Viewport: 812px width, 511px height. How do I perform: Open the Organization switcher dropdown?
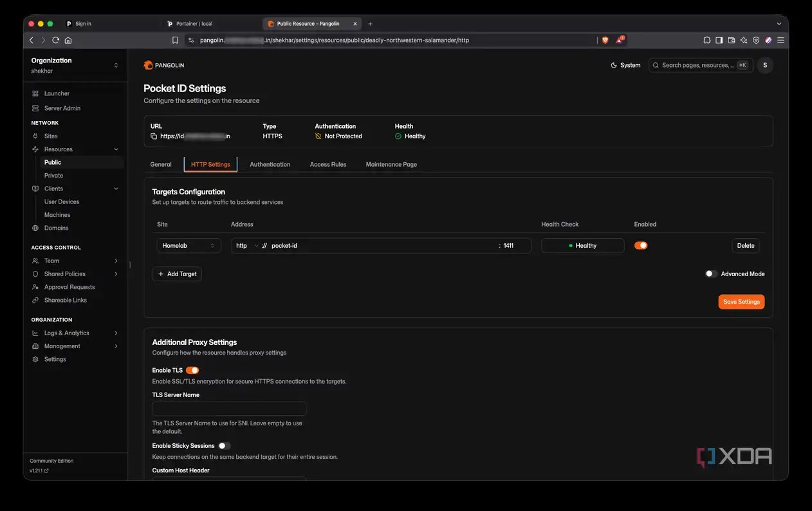(77, 65)
